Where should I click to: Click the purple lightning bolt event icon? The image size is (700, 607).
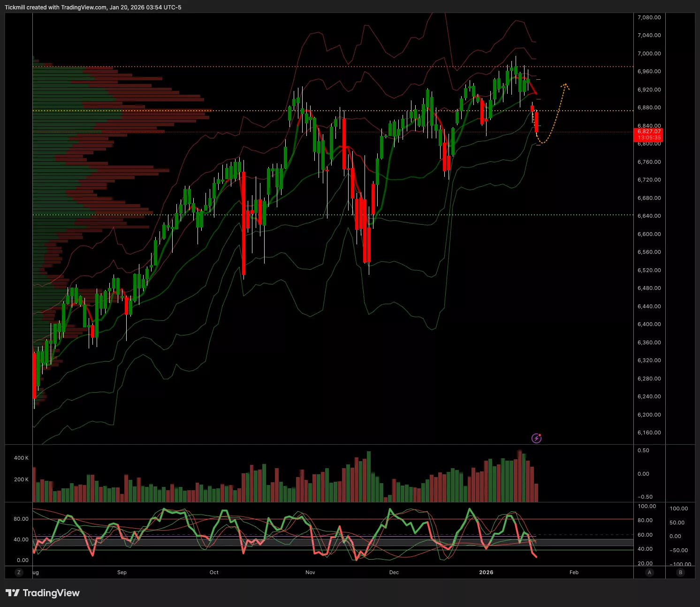coord(536,439)
